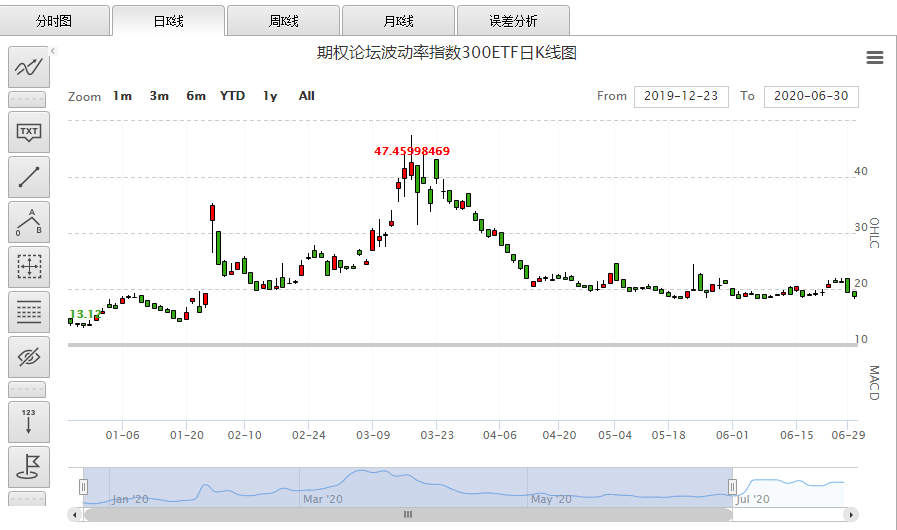This screenshot has height=530, width=897.
Task: Click the From date field 2019-12-23
Action: pos(680,96)
